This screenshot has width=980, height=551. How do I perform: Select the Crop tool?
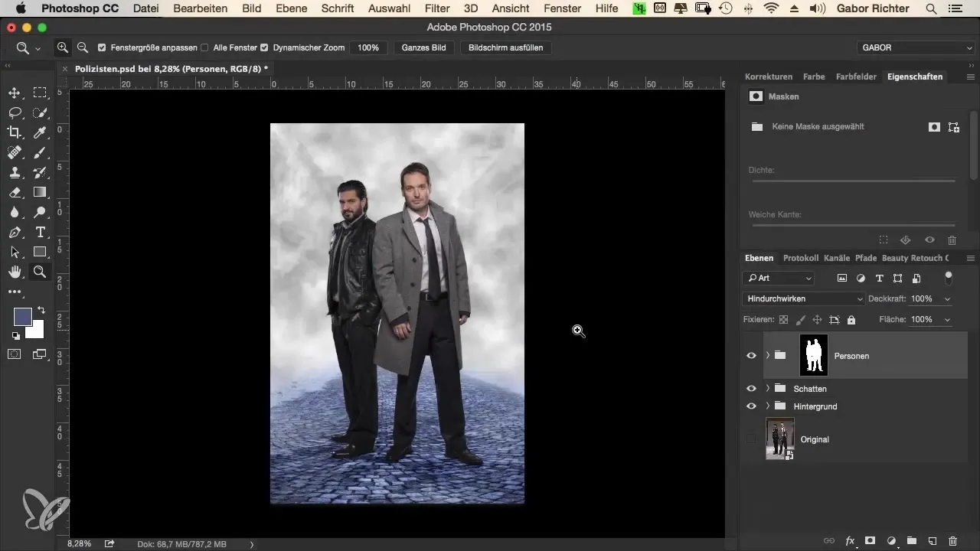point(15,132)
